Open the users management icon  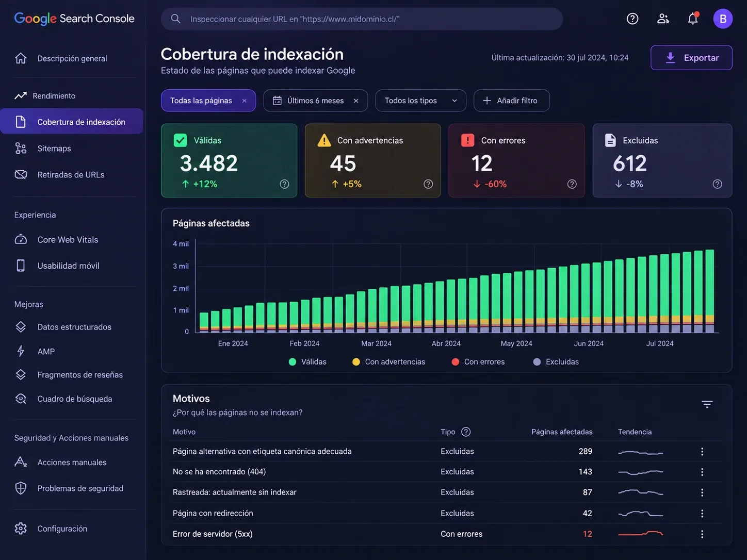[x=663, y=19]
